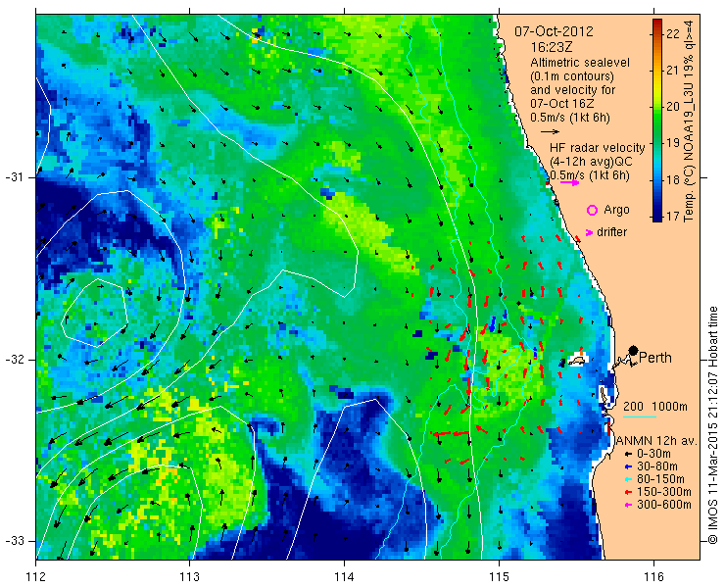Click the '(4-12h avg)QC' text
The image size is (725, 588).
coord(591,162)
